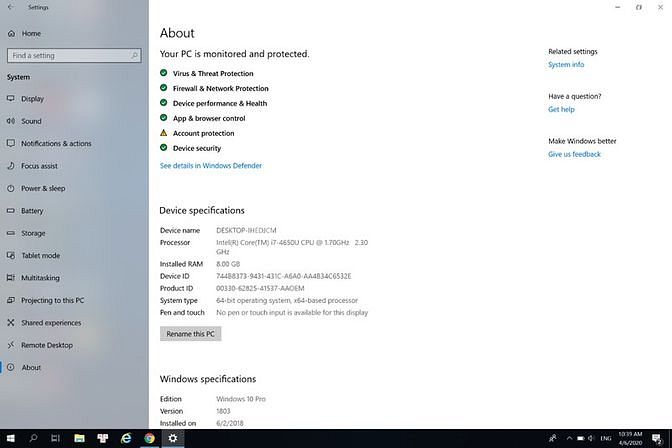This screenshot has width=672, height=448.
Task: Open the Display settings page
Action: click(x=32, y=99)
